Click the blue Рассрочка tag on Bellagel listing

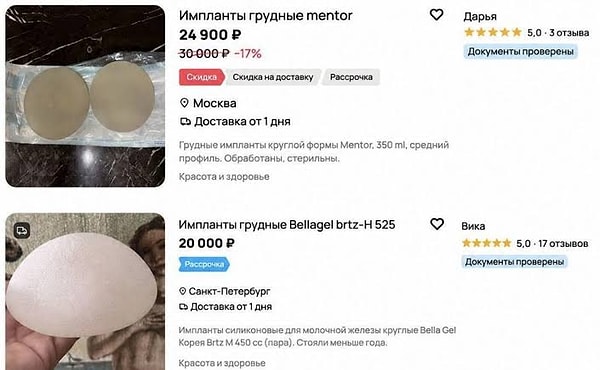point(204,264)
